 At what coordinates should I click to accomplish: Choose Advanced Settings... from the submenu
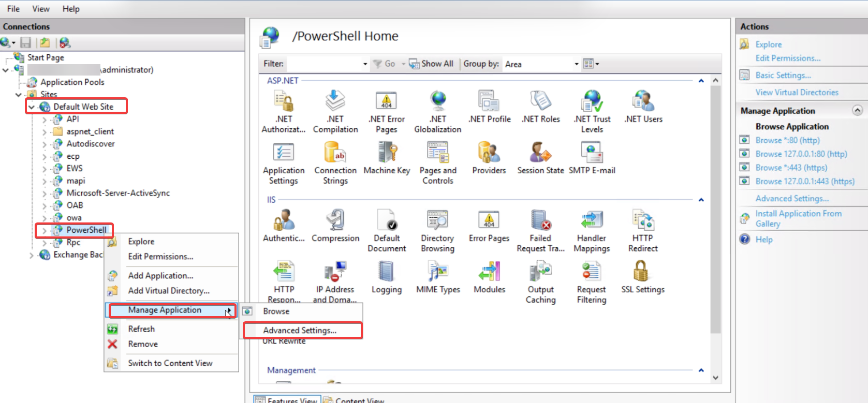[300, 330]
